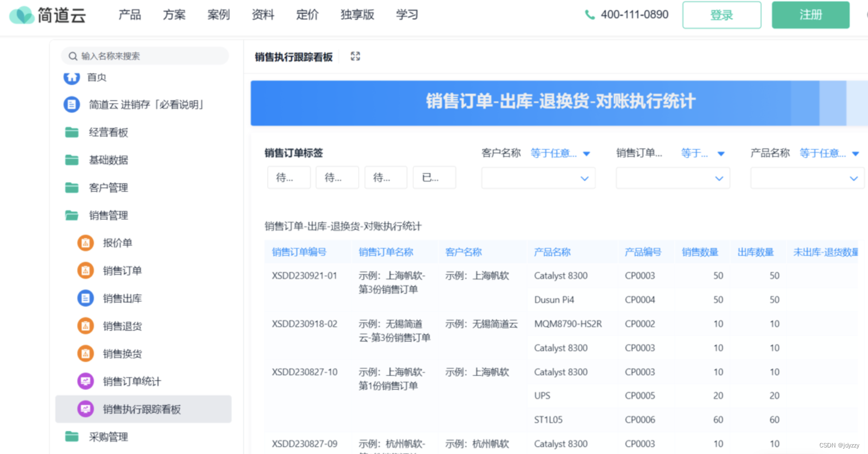Viewport: 868px width, 454px height.
Task: Open the 产品 menu in top navigation
Action: tap(129, 15)
